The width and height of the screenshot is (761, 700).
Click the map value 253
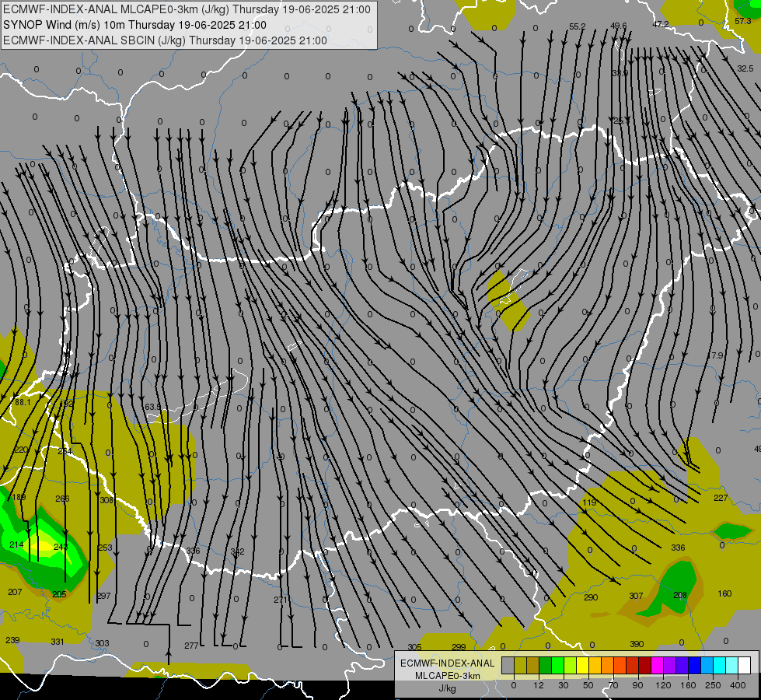pos(105,548)
